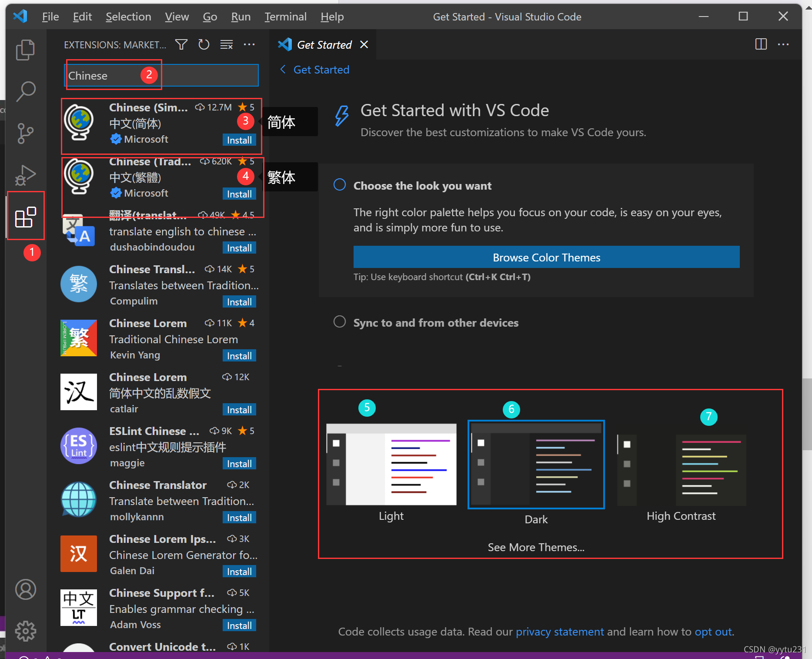Click the Chinese (Traditional) globe icon
The image size is (812, 659).
tap(79, 177)
